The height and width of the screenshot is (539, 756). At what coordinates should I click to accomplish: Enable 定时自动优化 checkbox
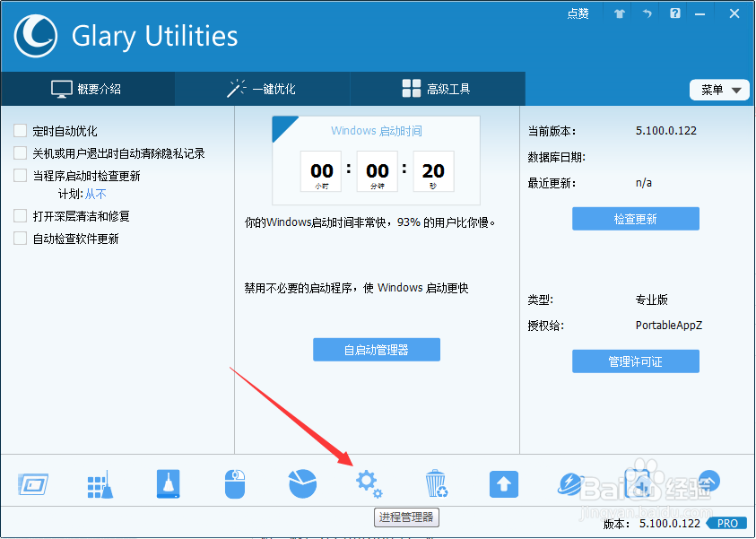[x=21, y=131]
